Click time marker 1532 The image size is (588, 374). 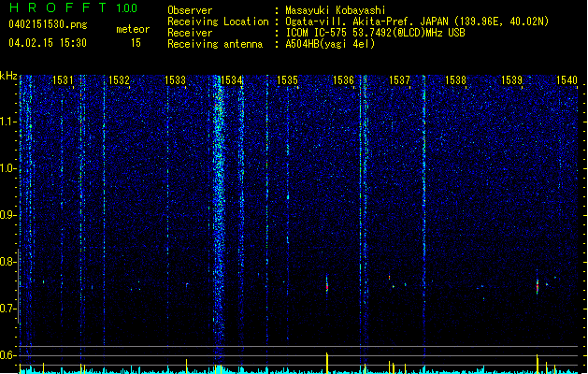[119, 80]
